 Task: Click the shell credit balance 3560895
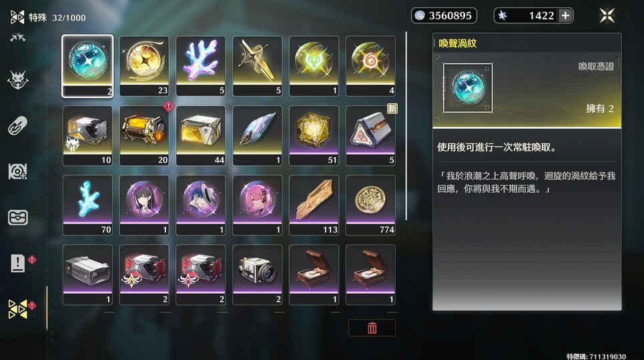coord(444,15)
